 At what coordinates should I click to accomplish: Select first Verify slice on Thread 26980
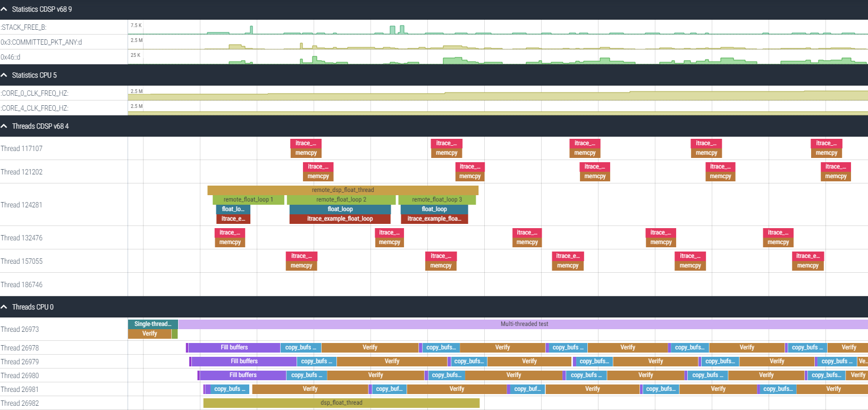pyautogui.click(x=376, y=375)
